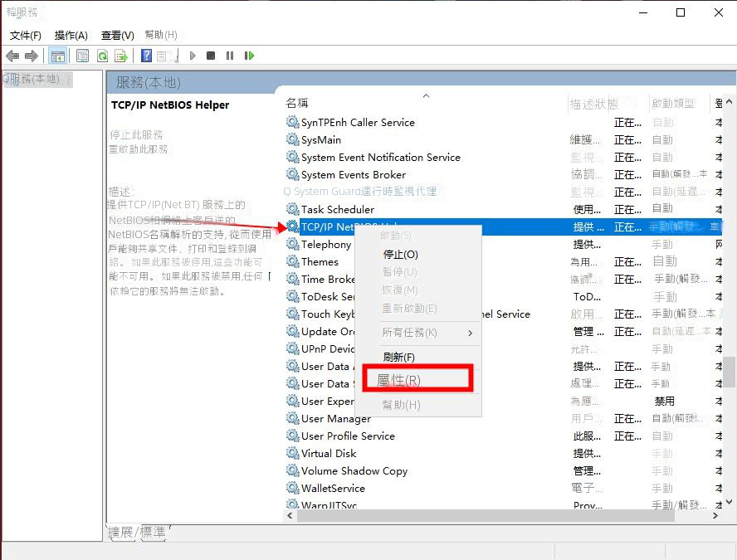Click the gear icon beside Task Scheduler
The height and width of the screenshot is (560, 737).
(292, 209)
